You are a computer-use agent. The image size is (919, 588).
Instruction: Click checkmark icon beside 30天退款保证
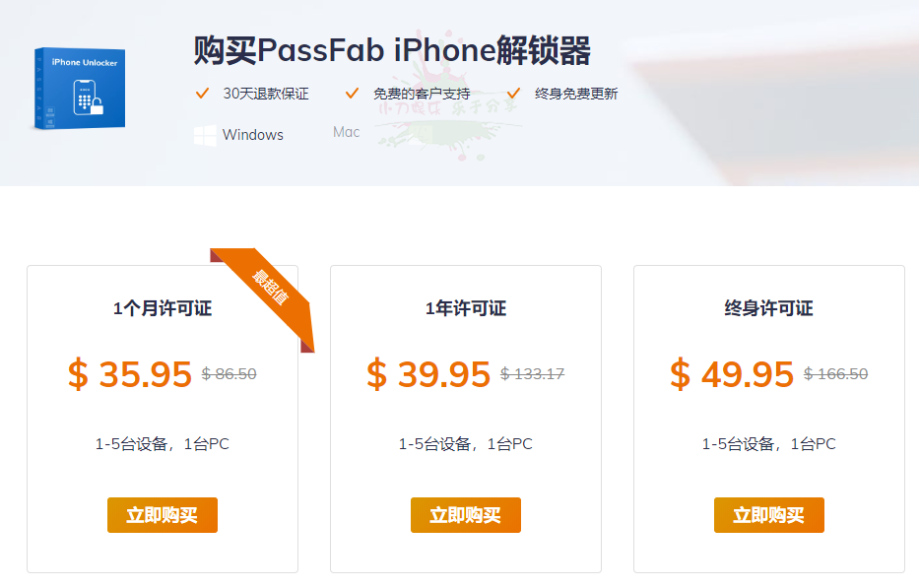point(203,94)
